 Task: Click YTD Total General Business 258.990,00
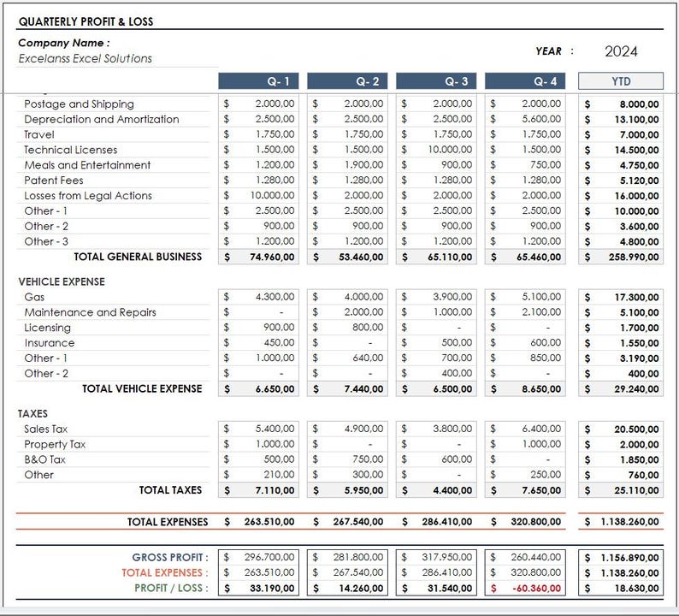[x=634, y=257]
